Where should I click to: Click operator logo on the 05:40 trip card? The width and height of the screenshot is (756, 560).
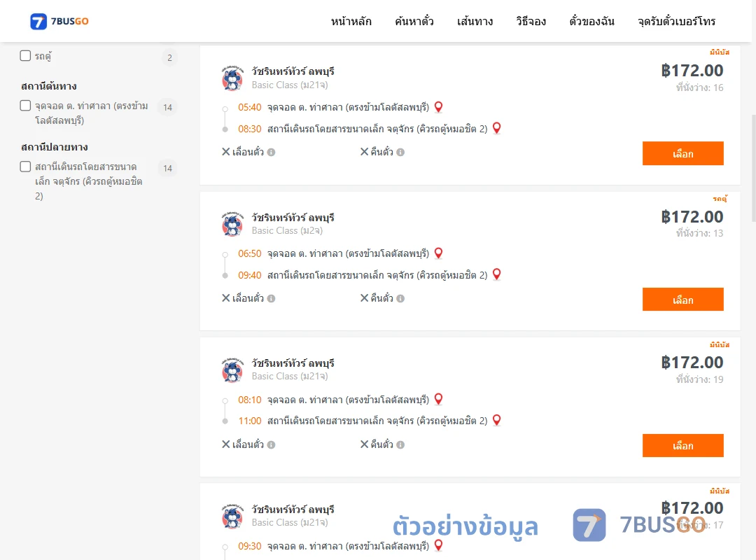click(232, 78)
